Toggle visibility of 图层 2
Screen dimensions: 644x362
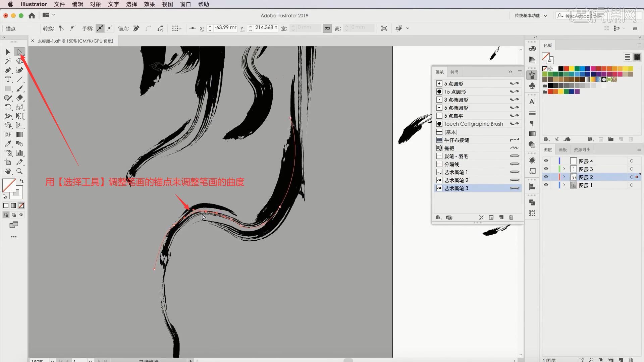546,177
